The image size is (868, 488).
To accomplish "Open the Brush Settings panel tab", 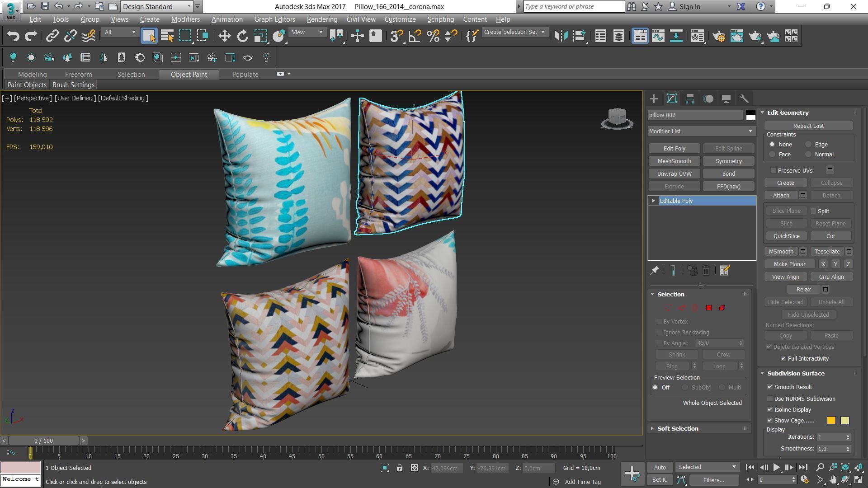I will (x=73, y=85).
